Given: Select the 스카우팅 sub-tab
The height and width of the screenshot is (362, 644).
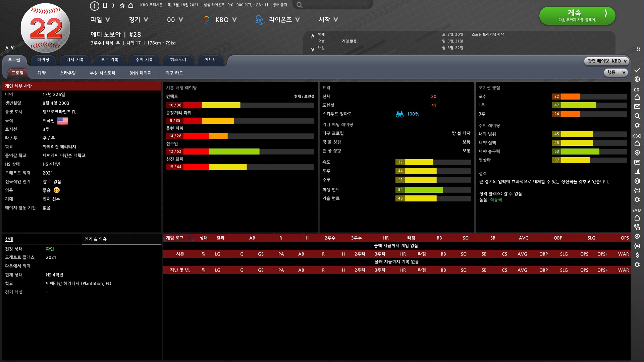Looking at the screenshot, I should [67, 73].
